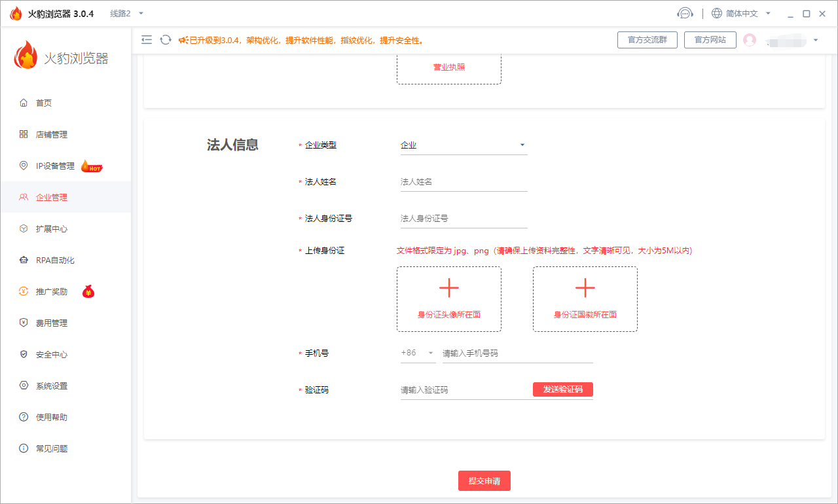Image resolution: width=838 pixels, height=504 pixels.
Task: Submit the form via 提交申请
Action: pos(484,480)
